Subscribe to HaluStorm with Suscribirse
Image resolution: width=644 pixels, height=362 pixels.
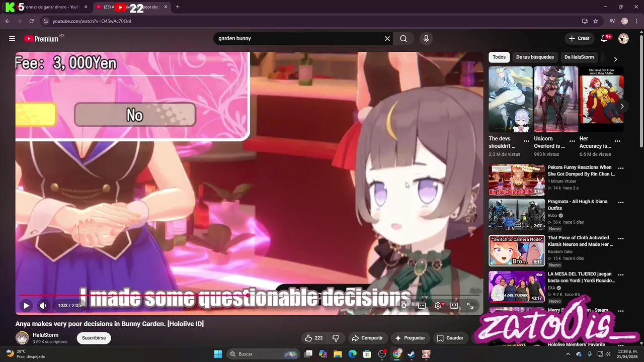coord(94,338)
